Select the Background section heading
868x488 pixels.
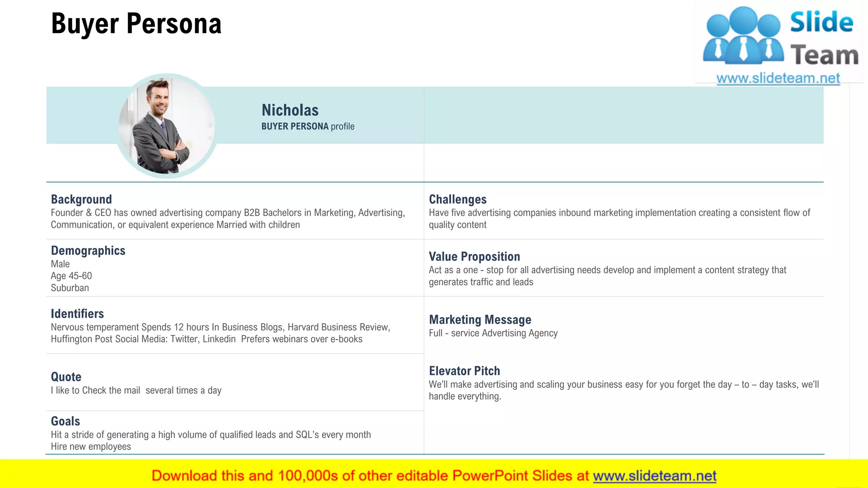(81, 199)
